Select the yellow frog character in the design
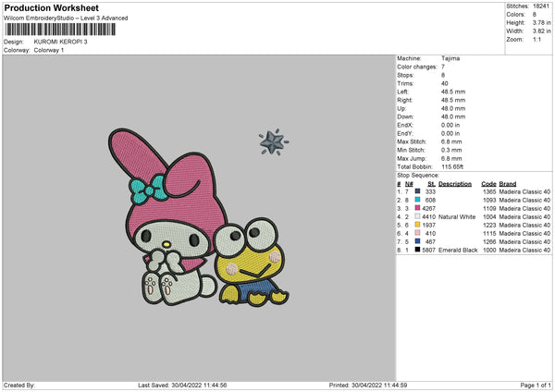This screenshot has height=392, width=555. pos(251,262)
